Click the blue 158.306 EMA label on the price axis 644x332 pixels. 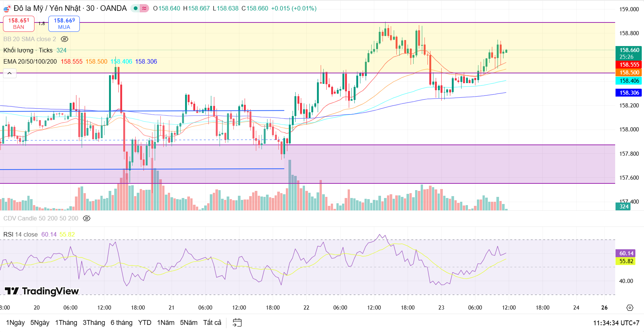click(x=629, y=93)
